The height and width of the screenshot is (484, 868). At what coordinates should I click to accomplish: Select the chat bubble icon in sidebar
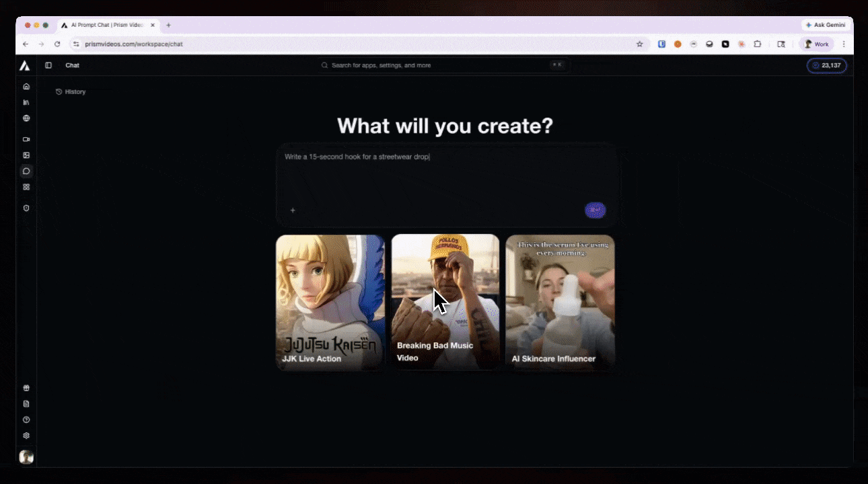click(x=26, y=171)
